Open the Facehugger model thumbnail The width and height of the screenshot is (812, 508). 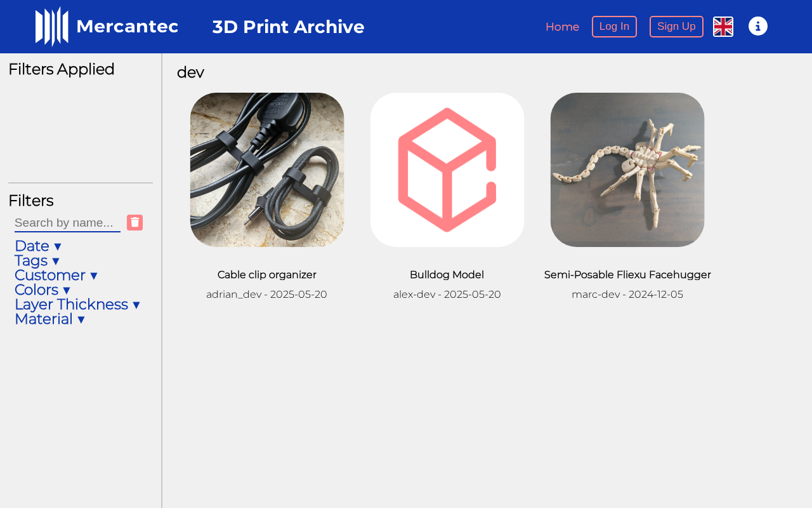pos(627,170)
